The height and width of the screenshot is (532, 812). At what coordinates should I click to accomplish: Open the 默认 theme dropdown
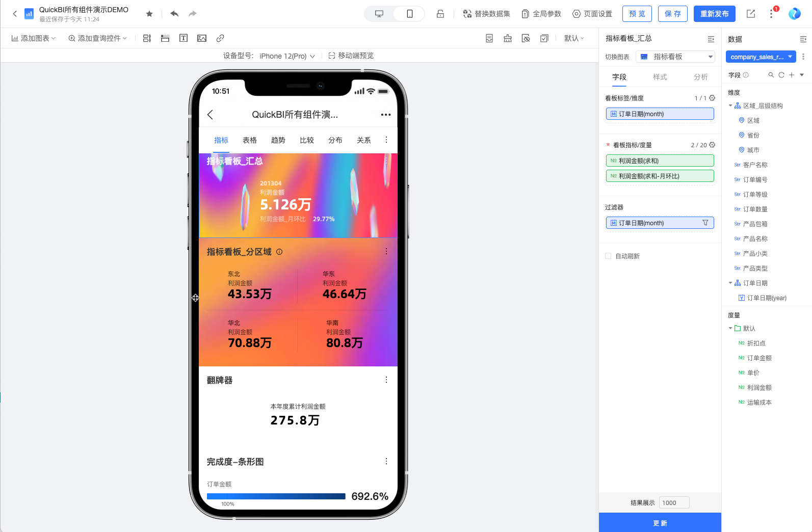point(574,38)
